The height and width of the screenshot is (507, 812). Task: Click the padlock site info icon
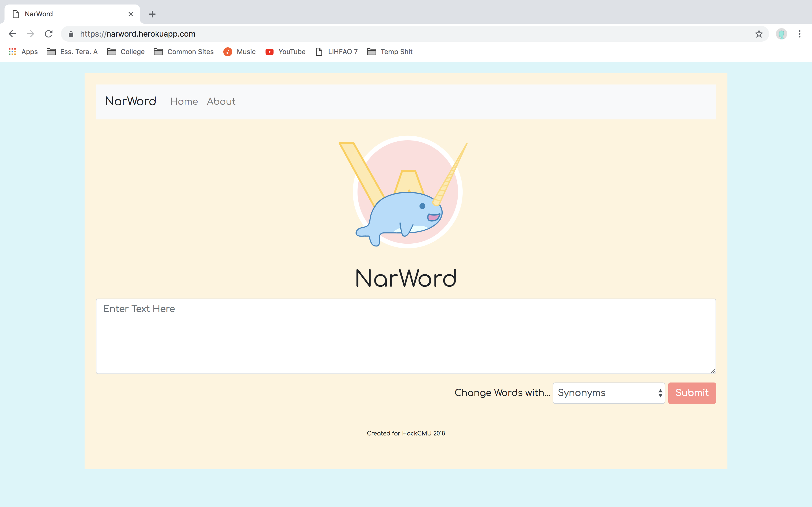click(x=71, y=34)
